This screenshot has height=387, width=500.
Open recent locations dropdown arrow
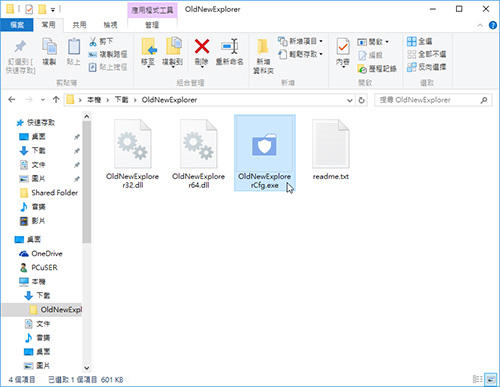tap(43, 100)
